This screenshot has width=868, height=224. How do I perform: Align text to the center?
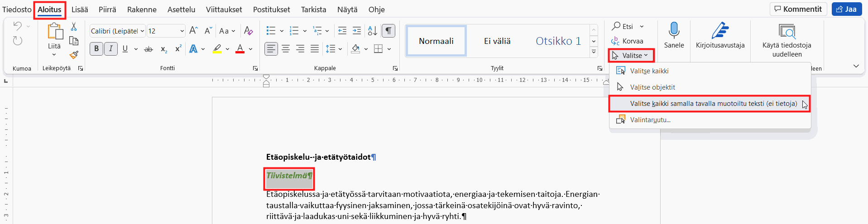285,48
